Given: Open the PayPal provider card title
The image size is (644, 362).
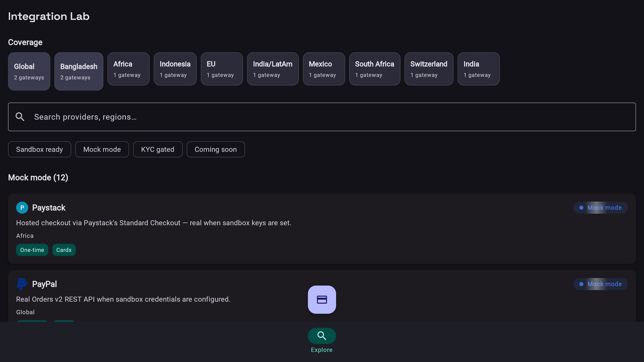Looking at the screenshot, I should coord(45,284).
